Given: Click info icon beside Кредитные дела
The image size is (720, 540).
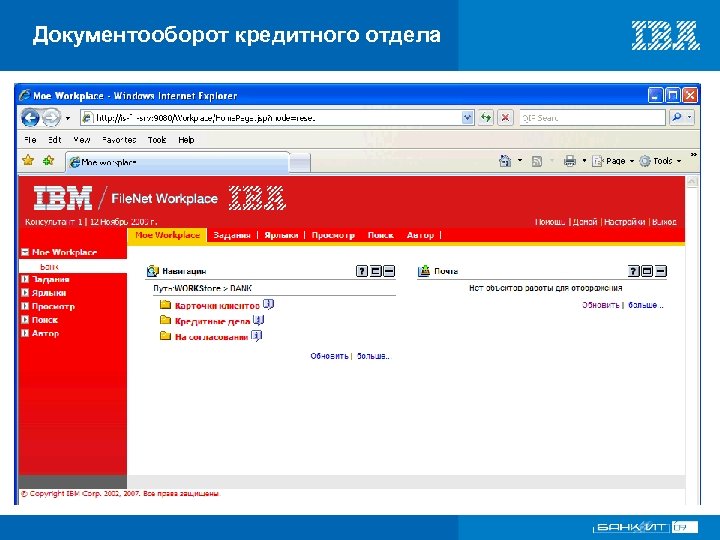Looking at the screenshot, I should [x=259, y=320].
